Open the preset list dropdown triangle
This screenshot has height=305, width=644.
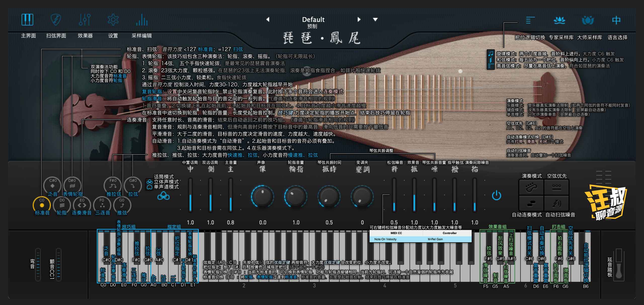click(x=375, y=19)
